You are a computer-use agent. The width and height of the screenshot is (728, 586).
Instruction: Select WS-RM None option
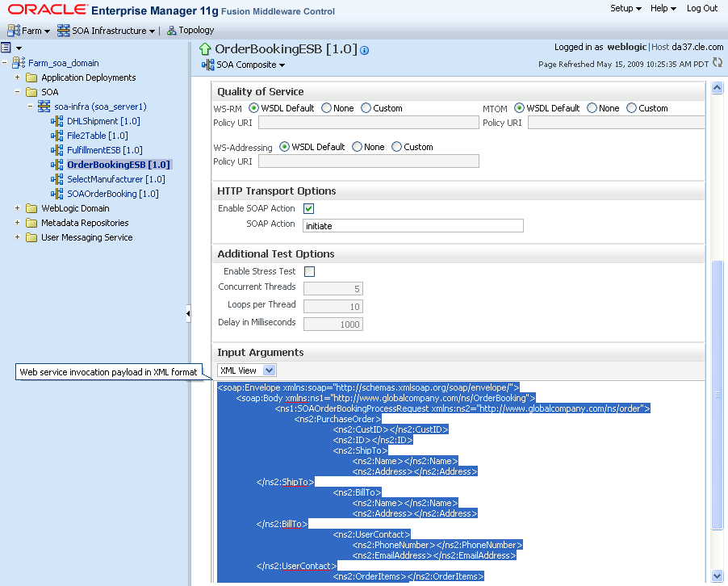coord(326,107)
